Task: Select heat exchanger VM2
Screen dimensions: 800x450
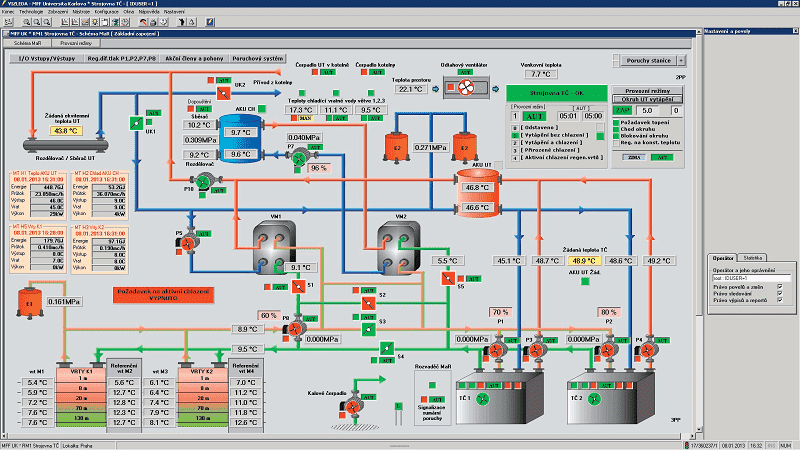Action: tap(399, 247)
